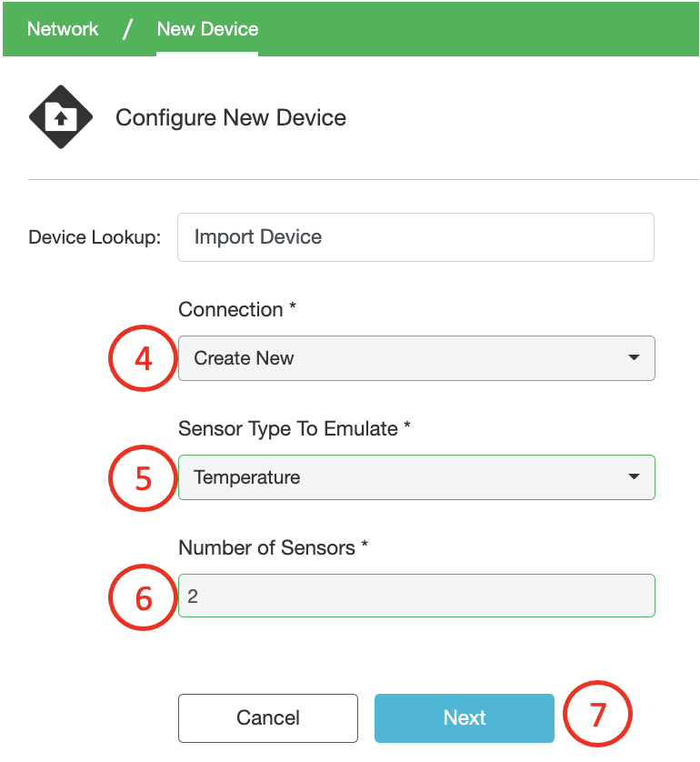Click the red circled number 6 marker

[x=143, y=597]
